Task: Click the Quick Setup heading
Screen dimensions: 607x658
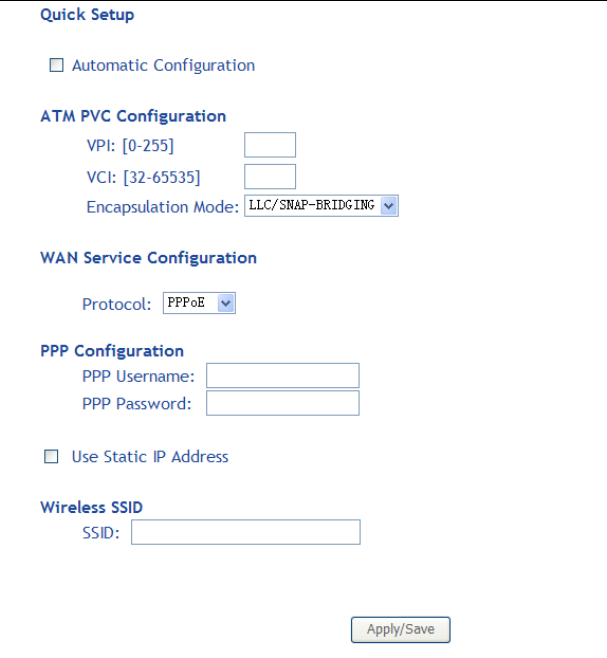Action: [87, 15]
